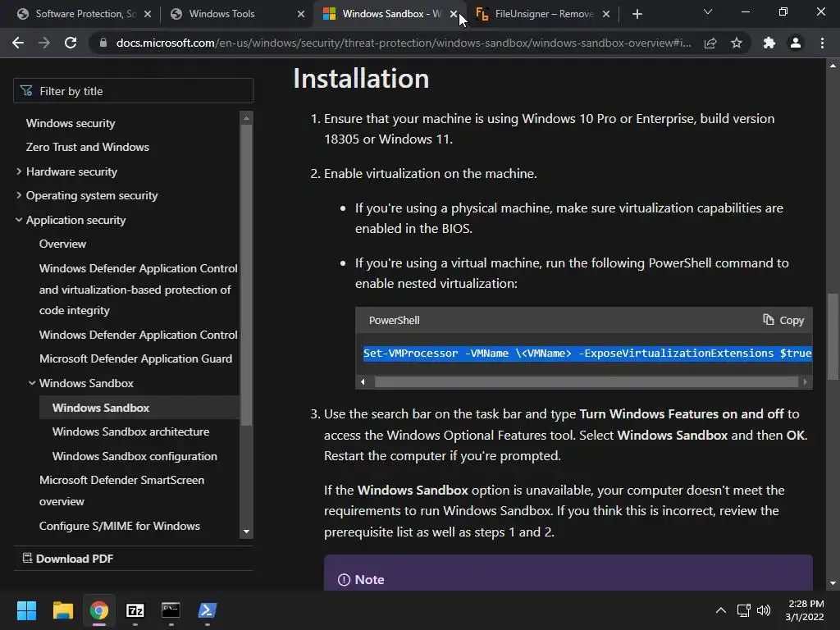Collapse the Application security section
The image size is (840, 630).
click(x=19, y=220)
